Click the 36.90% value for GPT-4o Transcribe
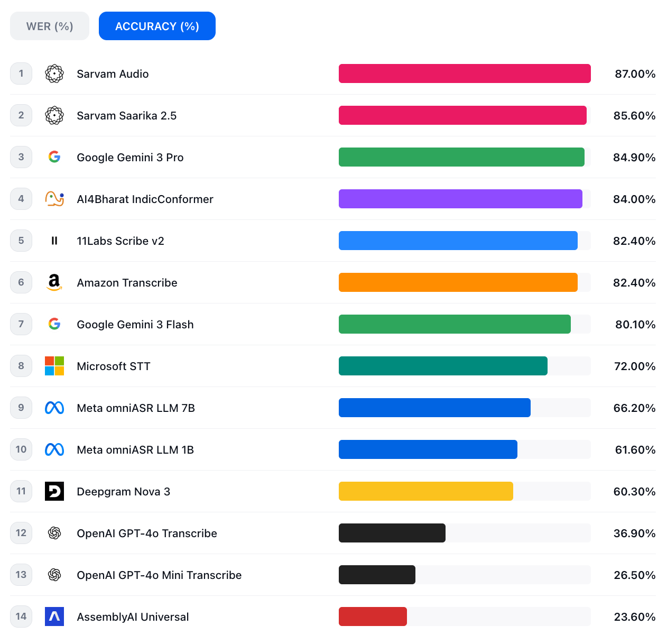The image size is (667, 644). (x=634, y=533)
